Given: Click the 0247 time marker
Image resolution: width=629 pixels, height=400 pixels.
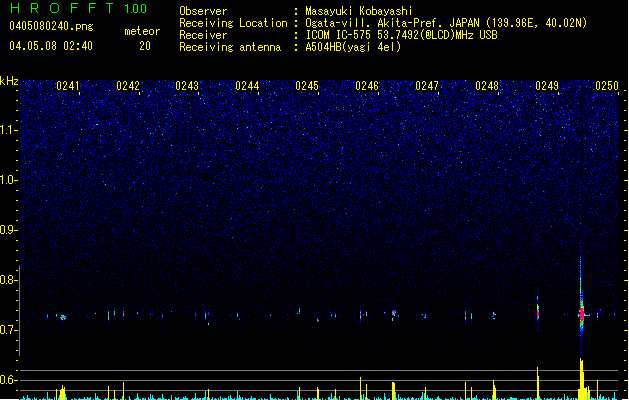Looking at the screenshot, I should click(x=427, y=86).
